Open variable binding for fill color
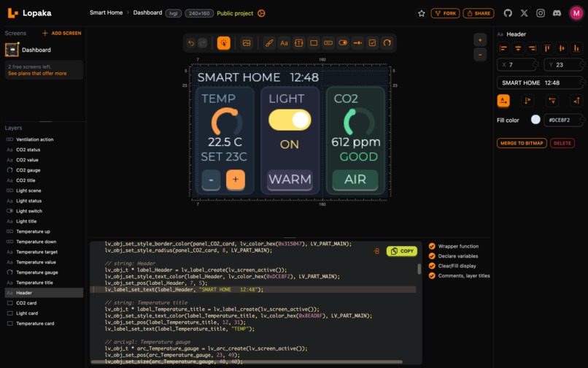Viewport: 588px width, 368px height. pyautogui.click(x=582, y=120)
